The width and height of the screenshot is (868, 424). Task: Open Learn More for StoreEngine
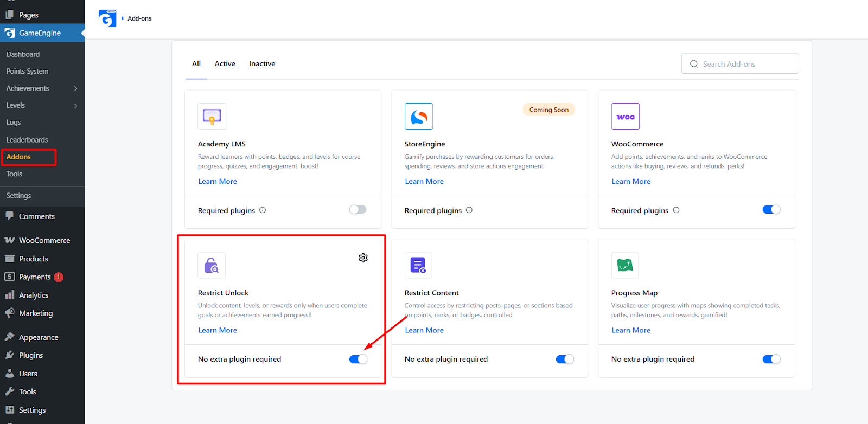pyautogui.click(x=424, y=182)
